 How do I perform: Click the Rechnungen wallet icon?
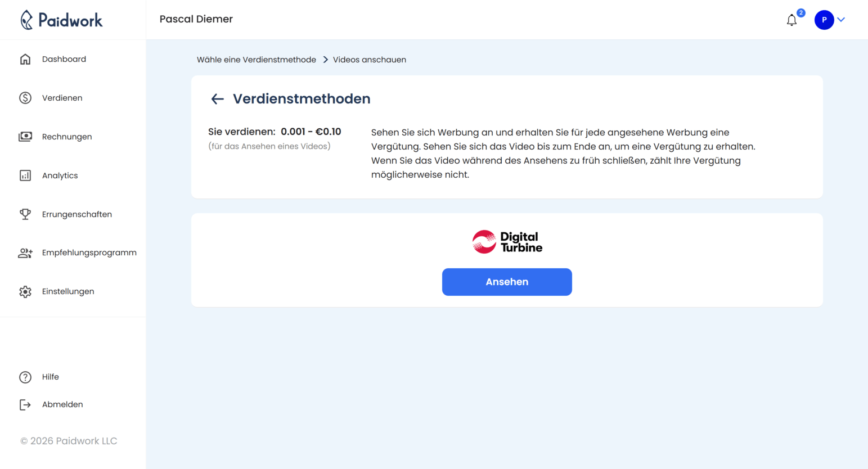[25, 136]
